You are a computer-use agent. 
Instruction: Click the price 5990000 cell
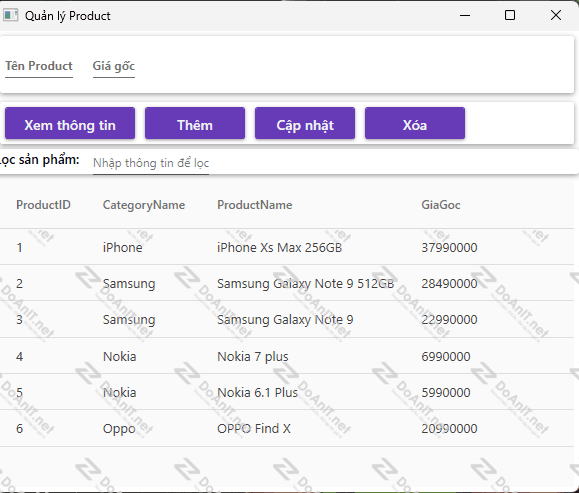pyautogui.click(x=446, y=393)
